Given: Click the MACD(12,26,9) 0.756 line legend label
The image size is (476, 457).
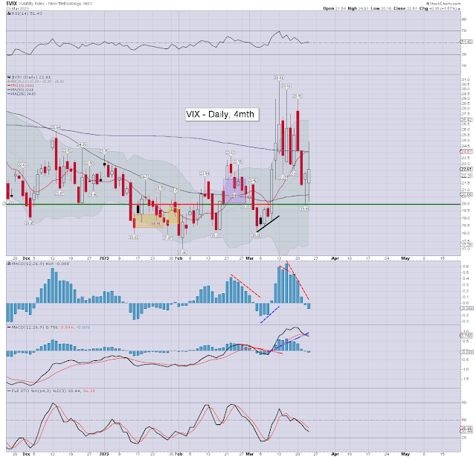Looking at the screenshot, I should 33,327.
